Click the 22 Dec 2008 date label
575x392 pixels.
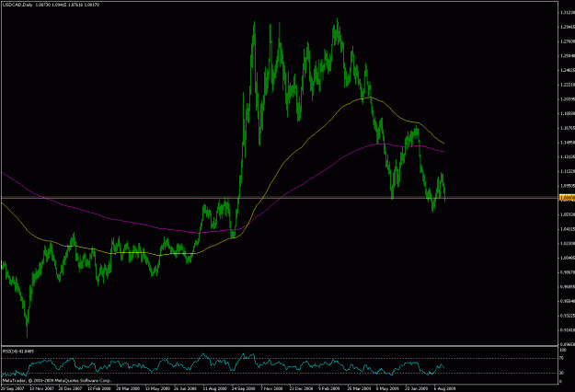[302, 388]
